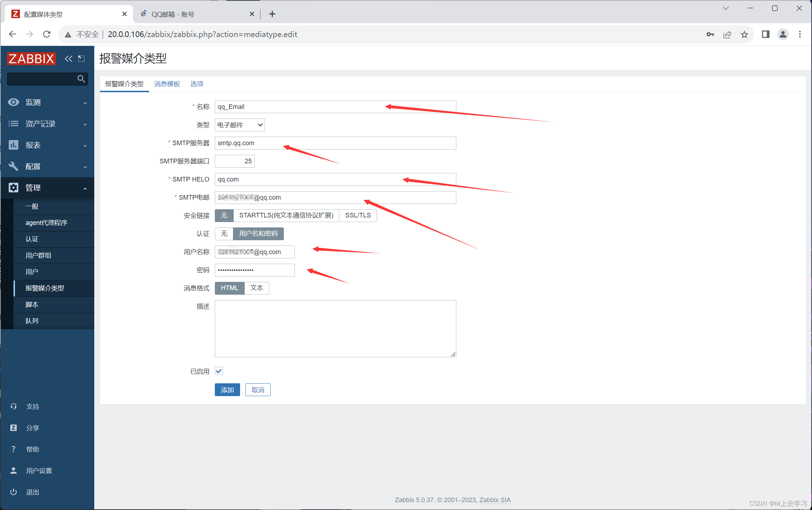Switch to the 选项 tab
Image resolution: width=812 pixels, height=510 pixels.
(x=197, y=84)
